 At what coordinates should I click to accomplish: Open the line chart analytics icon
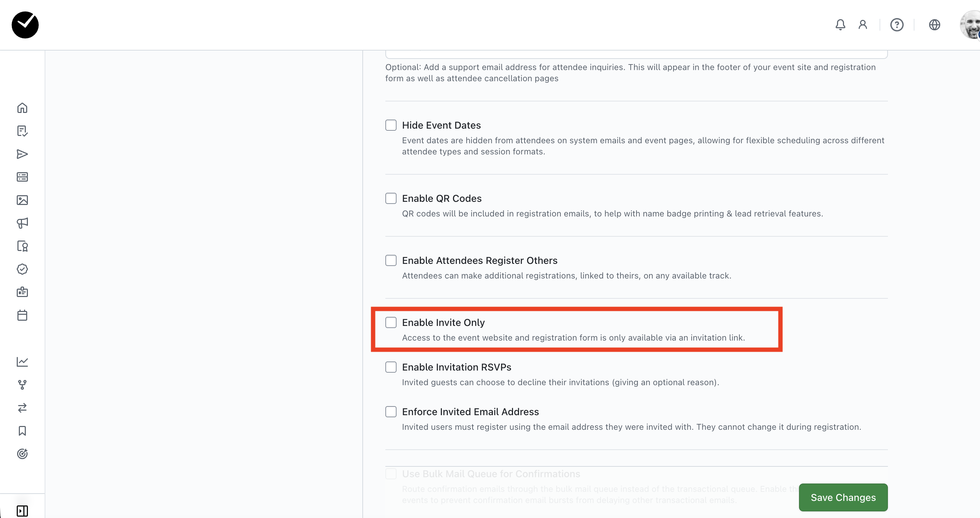point(22,362)
